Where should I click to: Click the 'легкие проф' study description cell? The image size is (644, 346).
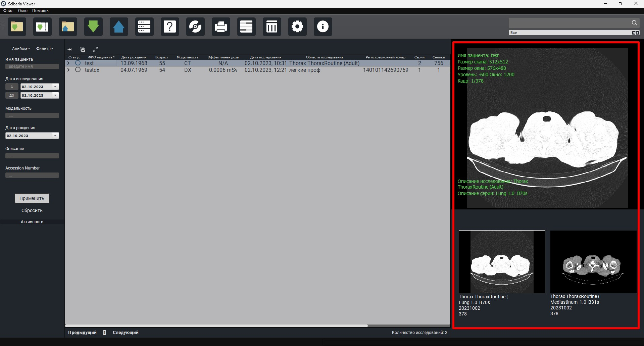coord(305,70)
